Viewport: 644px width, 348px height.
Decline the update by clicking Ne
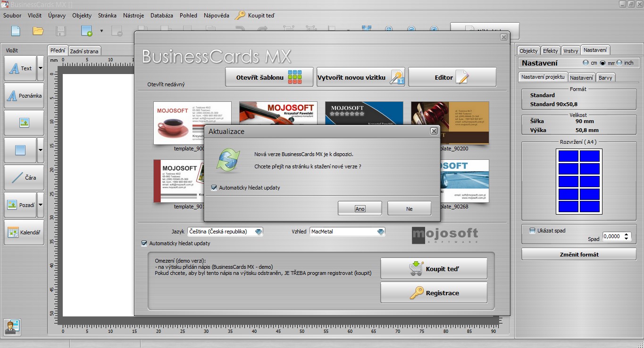(x=409, y=208)
